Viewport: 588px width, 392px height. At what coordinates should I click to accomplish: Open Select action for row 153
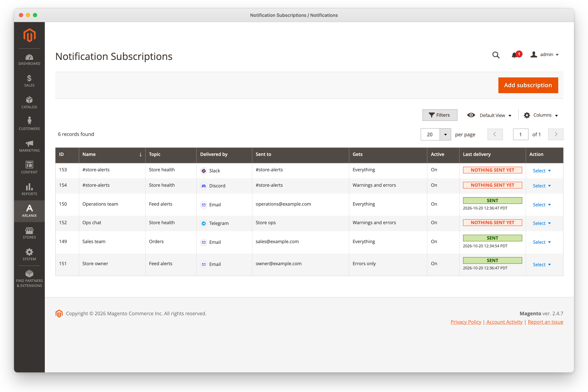[x=542, y=171]
